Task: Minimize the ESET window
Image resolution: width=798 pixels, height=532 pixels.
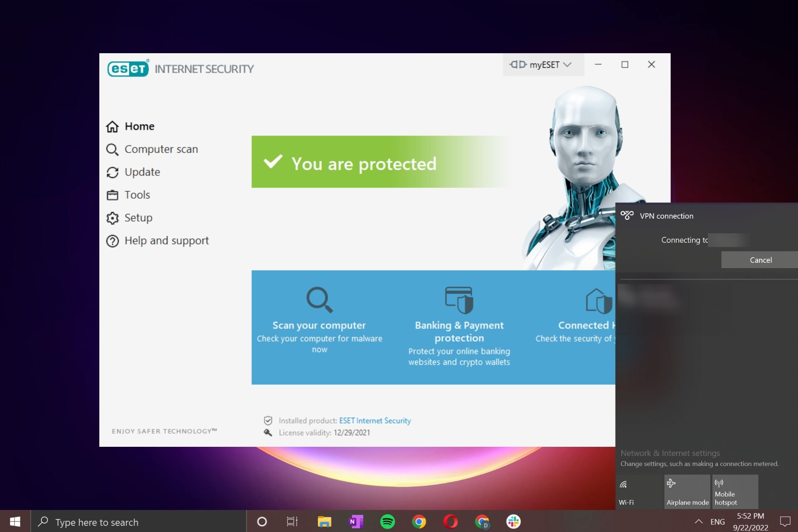Action: 598,64
